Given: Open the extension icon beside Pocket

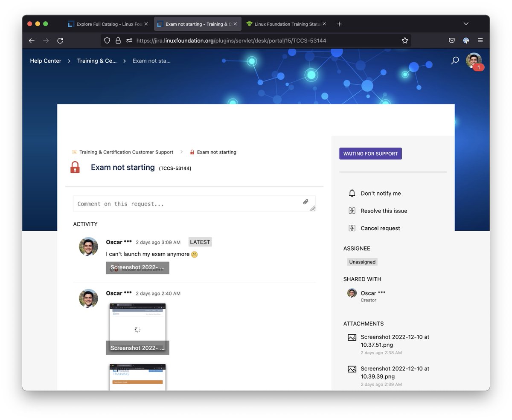Looking at the screenshot, I should tap(466, 41).
